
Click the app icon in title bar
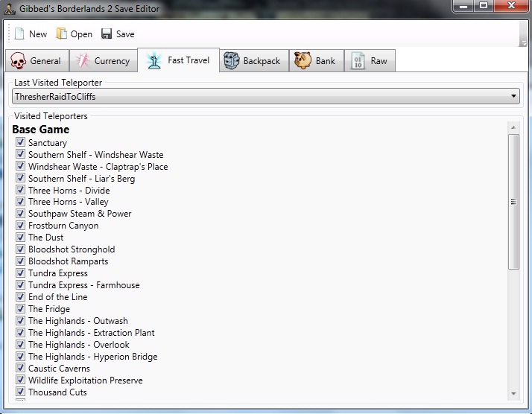(x=10, y=9)
